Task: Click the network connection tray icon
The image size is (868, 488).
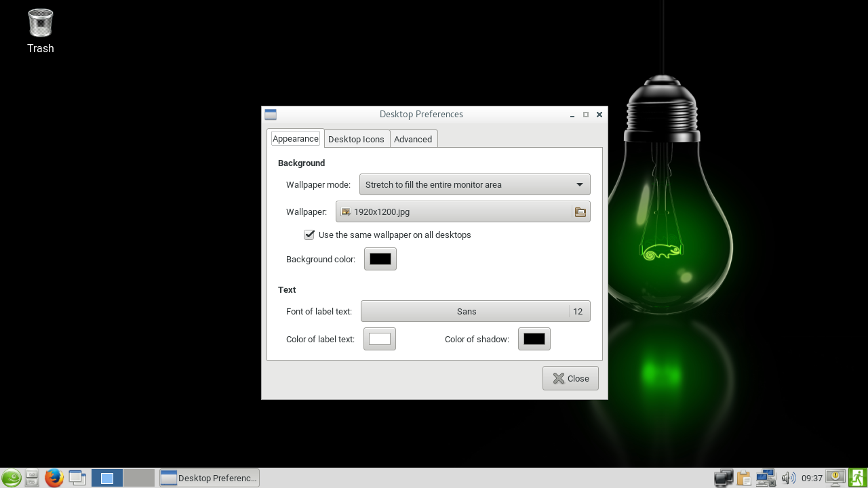Action: tap(766, 479)
